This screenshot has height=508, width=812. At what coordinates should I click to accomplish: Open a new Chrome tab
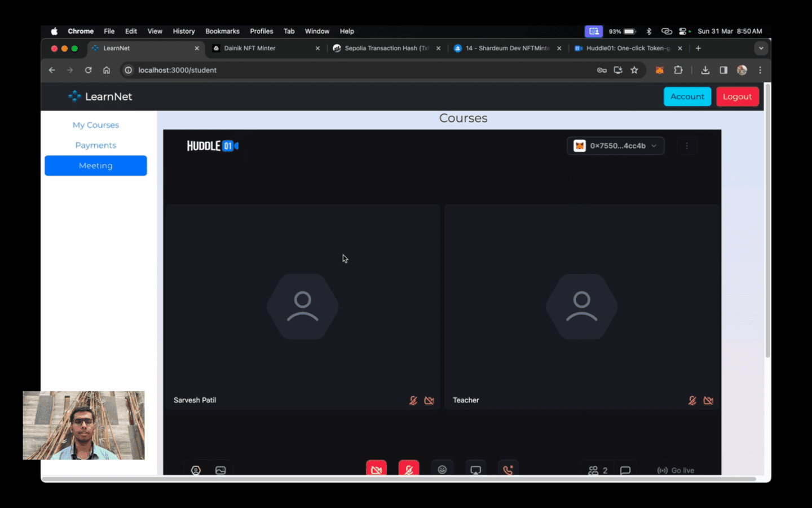[x=698, y=49]
